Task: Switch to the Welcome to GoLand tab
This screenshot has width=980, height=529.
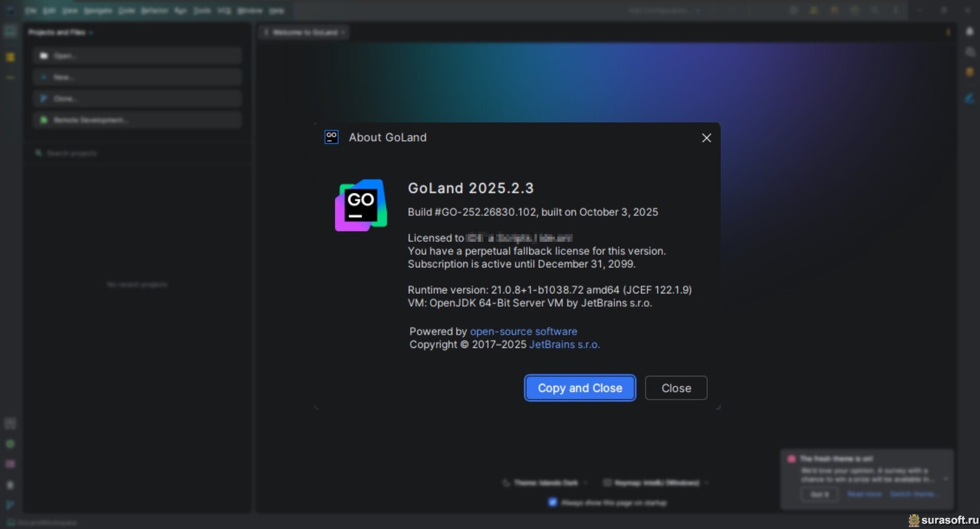Action: [x=305, y=32]
